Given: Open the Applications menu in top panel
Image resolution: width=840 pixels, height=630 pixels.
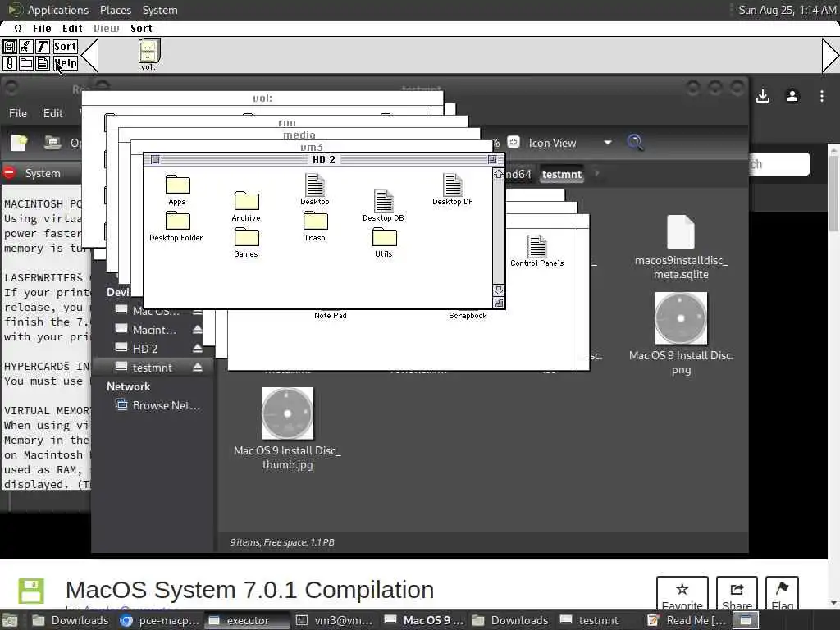Looking at the screenshot, I should tap(58, 10).
